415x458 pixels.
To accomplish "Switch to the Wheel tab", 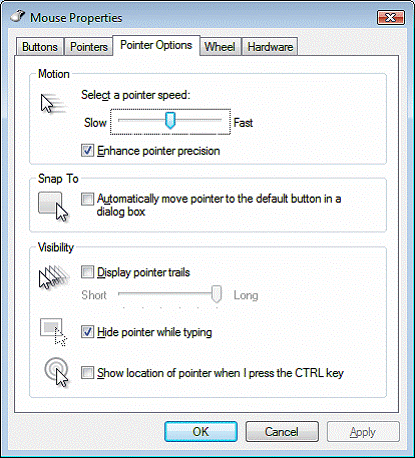I will pyautogui.click(x=220, y=47).
